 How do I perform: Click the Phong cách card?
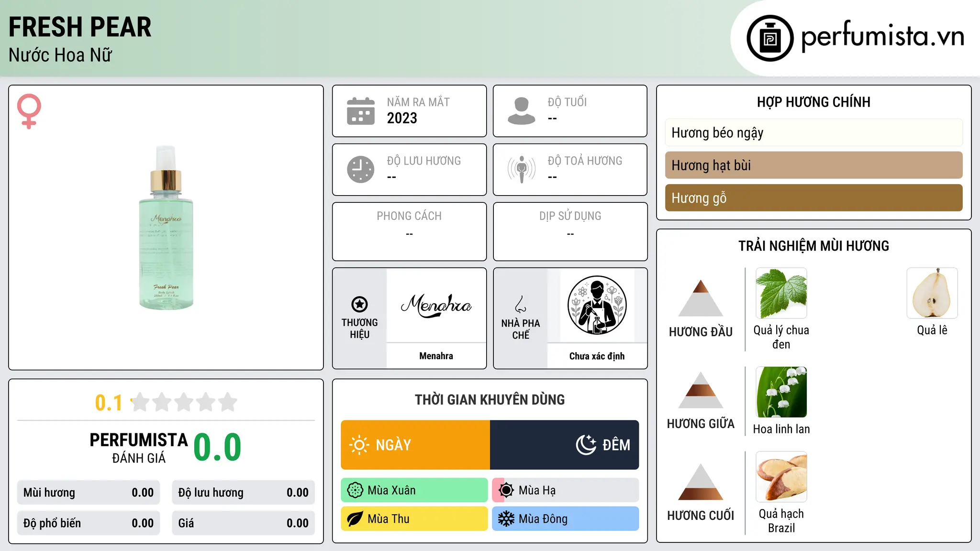[409, 231]
